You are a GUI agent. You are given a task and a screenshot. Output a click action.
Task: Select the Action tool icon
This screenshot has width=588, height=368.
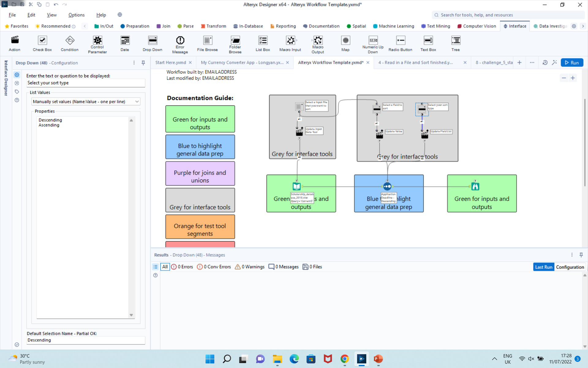15,40
